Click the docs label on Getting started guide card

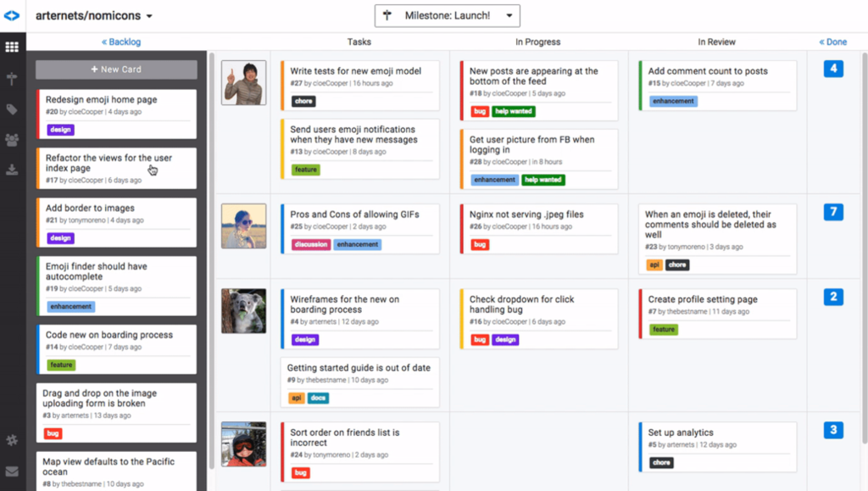(x=319, y=398)
